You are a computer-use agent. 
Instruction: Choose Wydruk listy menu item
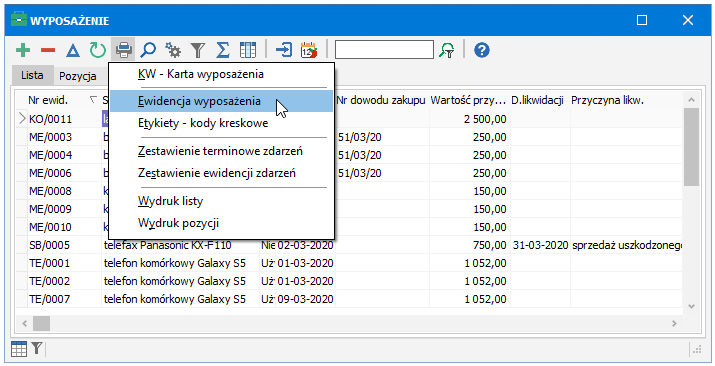(222, 201)
